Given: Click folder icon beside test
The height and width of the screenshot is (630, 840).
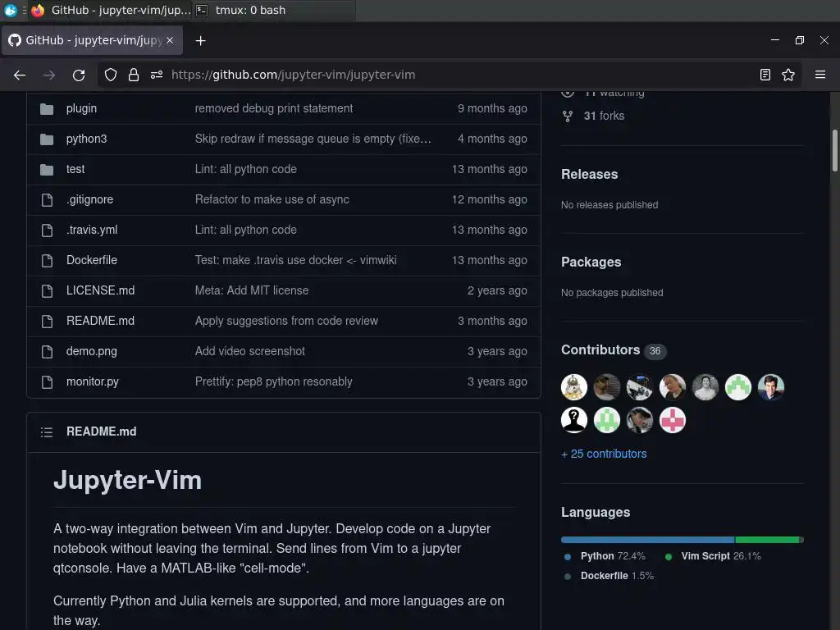Looking at the screenshot, I should click(47, 170).
